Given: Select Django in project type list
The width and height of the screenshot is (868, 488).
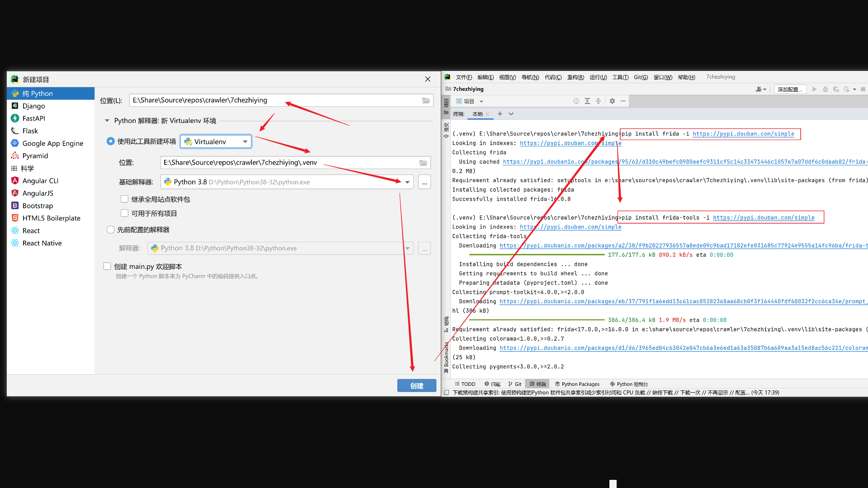Looking at the screenshot, I should 34,106.
